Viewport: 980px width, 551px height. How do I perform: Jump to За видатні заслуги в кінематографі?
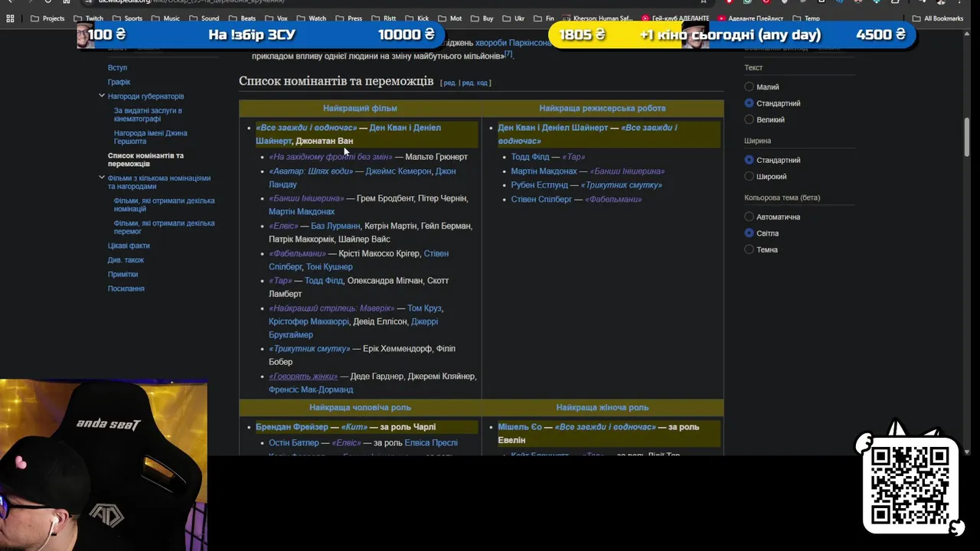148,115
